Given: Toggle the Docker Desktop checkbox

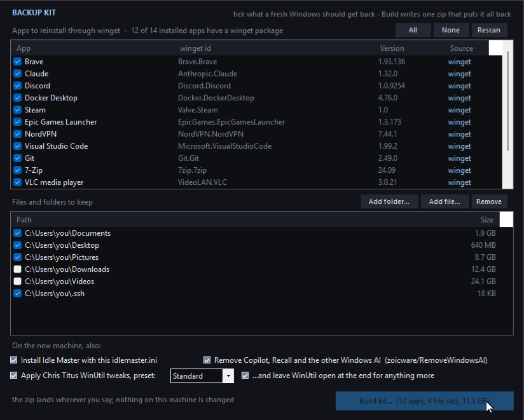Looking at the screenshot, I should coord(17,98).
